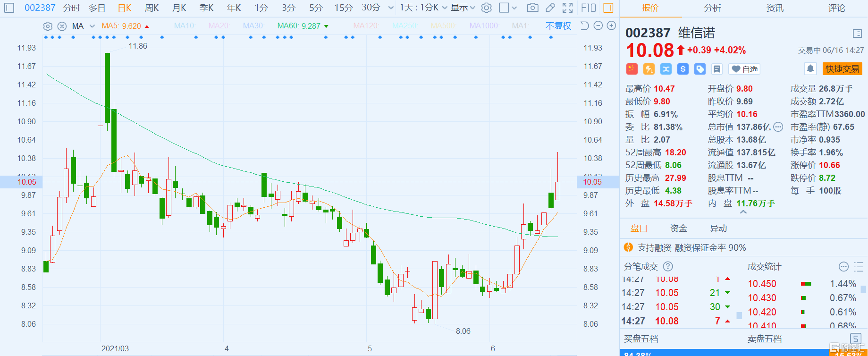This screenshot has width=868, height=356.
Task: Toggle the MA120 line visibility
Action: (x=366, y=26)
